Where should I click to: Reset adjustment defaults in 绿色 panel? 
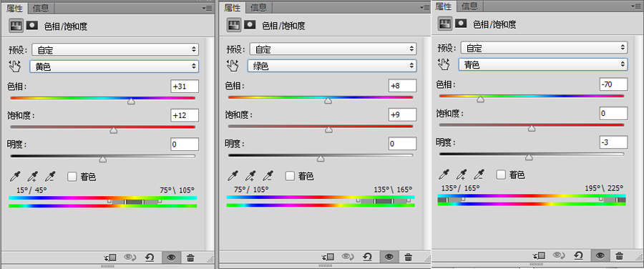click(x=367, y=258)
